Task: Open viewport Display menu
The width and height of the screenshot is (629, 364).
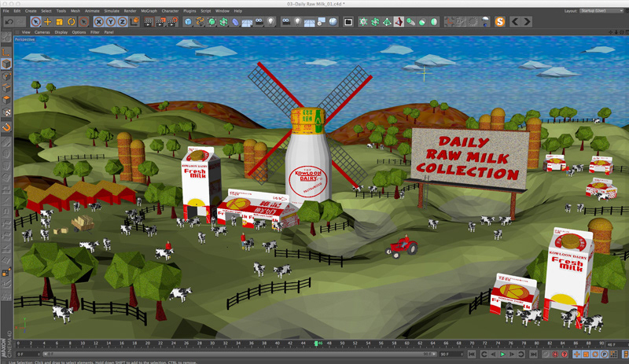Action: 61,32
